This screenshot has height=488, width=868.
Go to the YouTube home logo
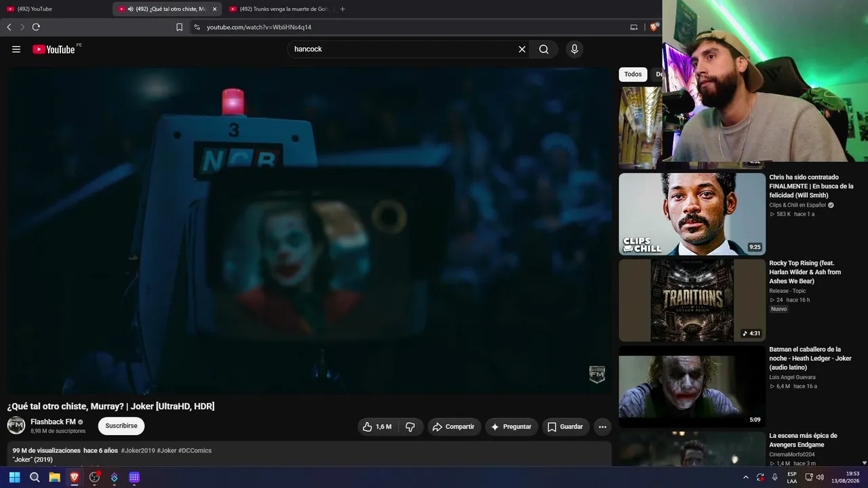tap(54, 49)
